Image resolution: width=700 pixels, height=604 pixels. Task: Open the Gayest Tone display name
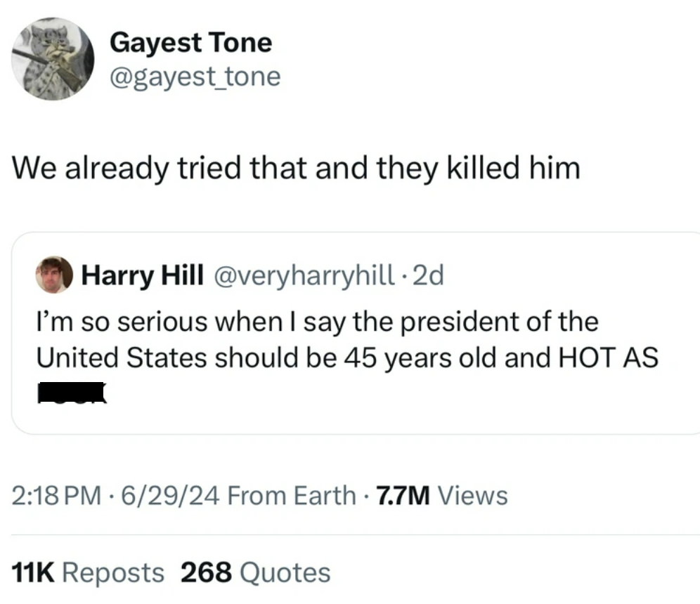click(x=190, y=42)
